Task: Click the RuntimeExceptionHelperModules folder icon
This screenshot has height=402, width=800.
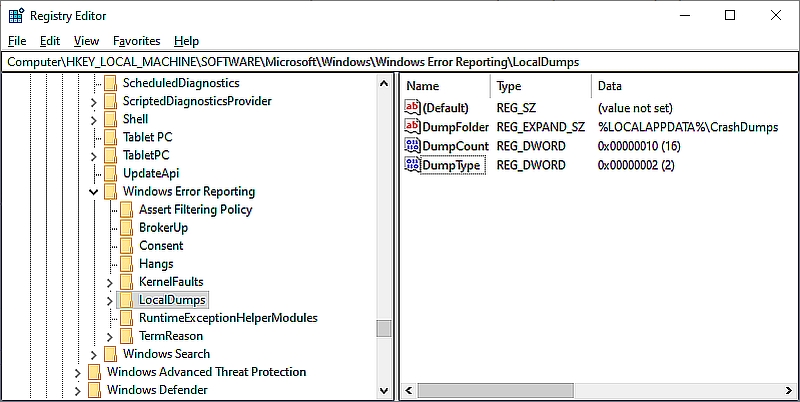Action: (x=127, y=318)
